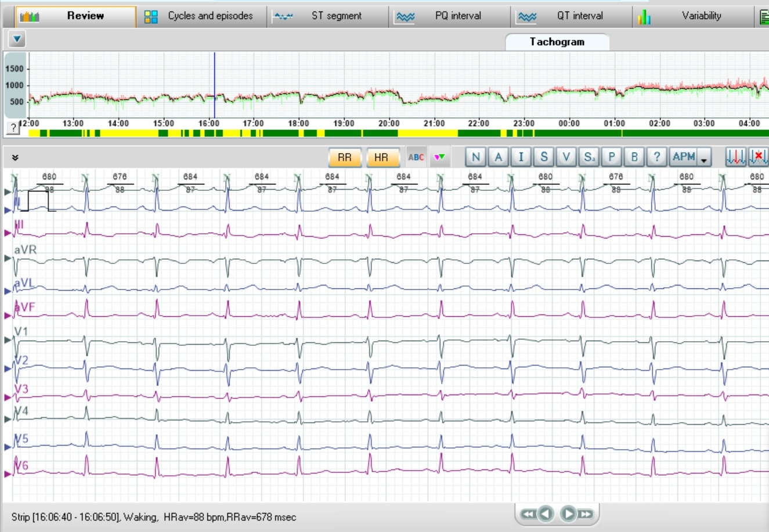Viewport: 769px width, 532px height.
Task: Click the lead I channel arrow marker
Action: click(8, 192)
